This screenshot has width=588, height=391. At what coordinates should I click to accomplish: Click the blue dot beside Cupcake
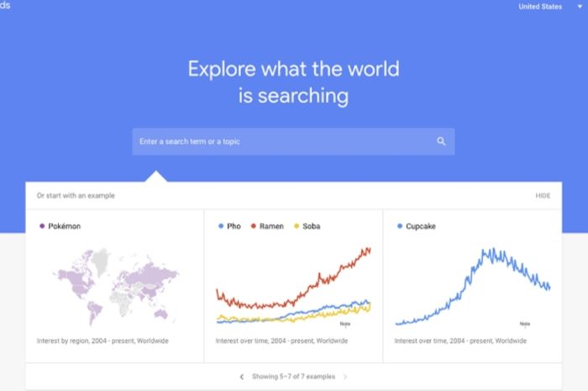pyautogui.click(x=400, y=226)
